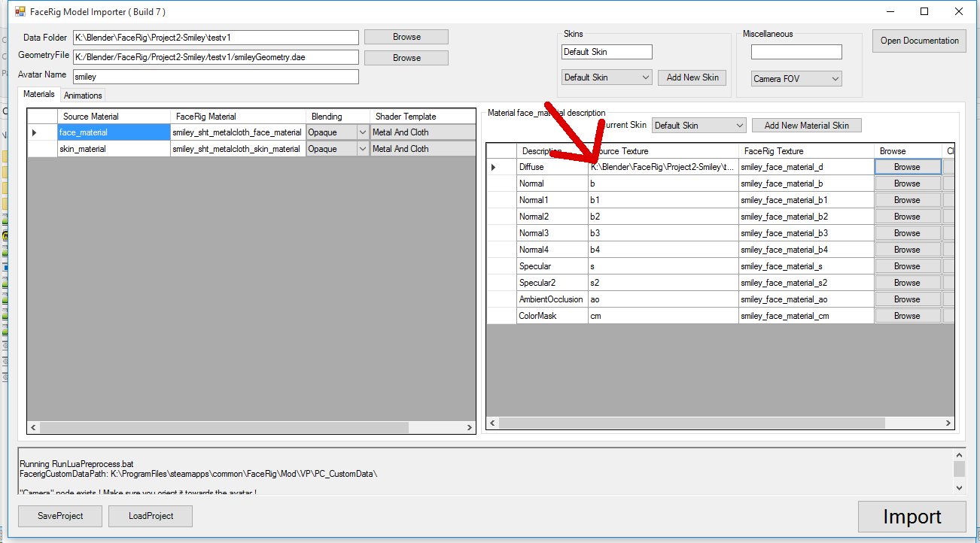Click the smiley_sht_metalcloth_skin_material cell
Screen dimensions: 980x543
coord(239,149)
